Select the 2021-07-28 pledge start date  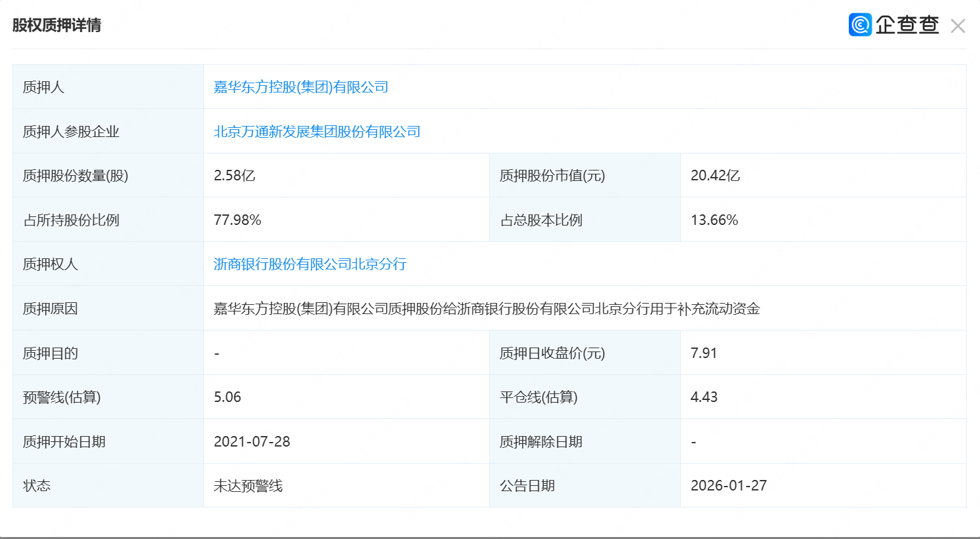[x=252, y=442]
